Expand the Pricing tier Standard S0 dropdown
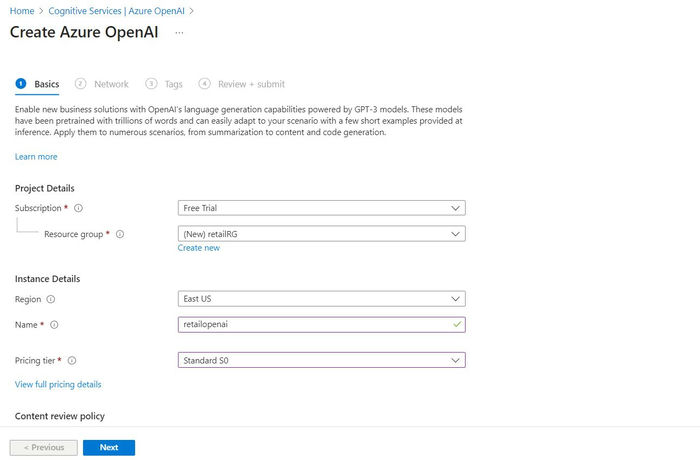The image size is (700, 460). coord(321,360)
